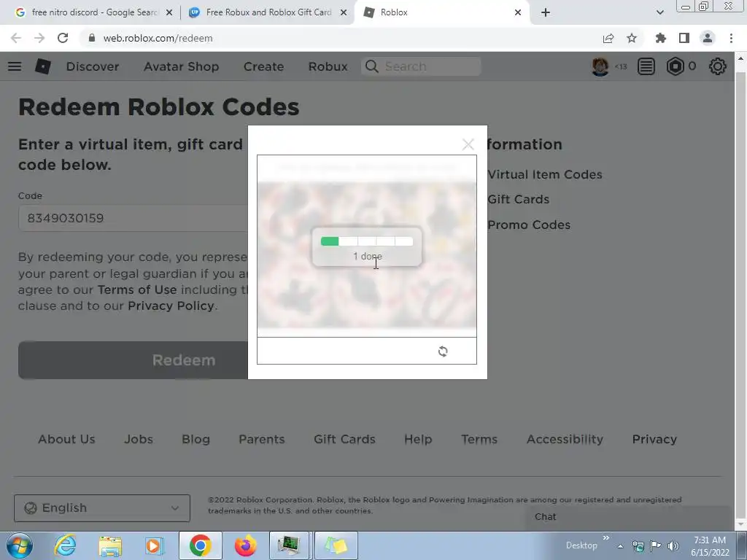Viewport: 747px width, 560px height.
Task: Open the notifications feed icon
Action: 646,66
